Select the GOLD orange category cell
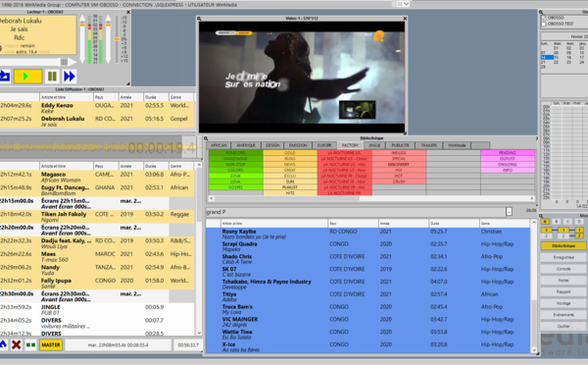The height and width of the screenshot is (365, 588). (x=290, y=153)
